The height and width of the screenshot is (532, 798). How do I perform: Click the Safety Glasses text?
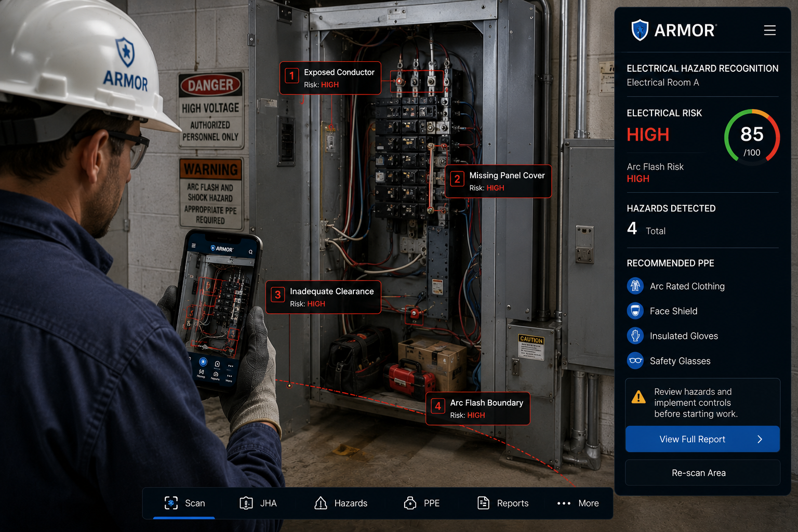coord(680,361)
